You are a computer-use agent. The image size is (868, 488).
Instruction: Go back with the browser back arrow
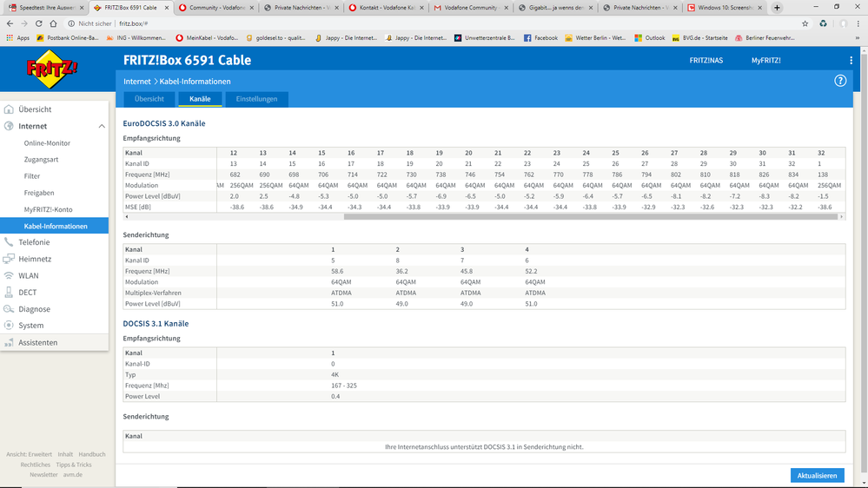click(x=10, y=23)
